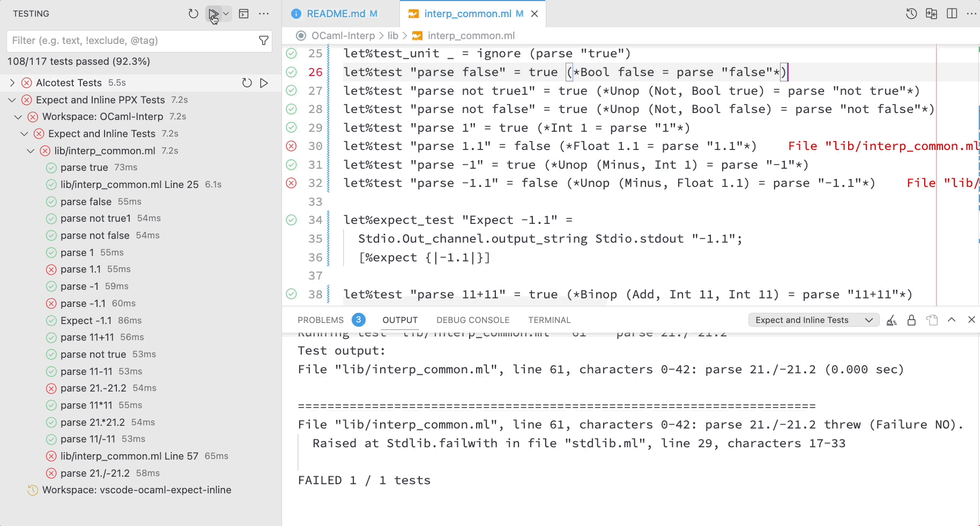Click the passed test marker on line 34

pyautogui.click(x=291, y=220)
